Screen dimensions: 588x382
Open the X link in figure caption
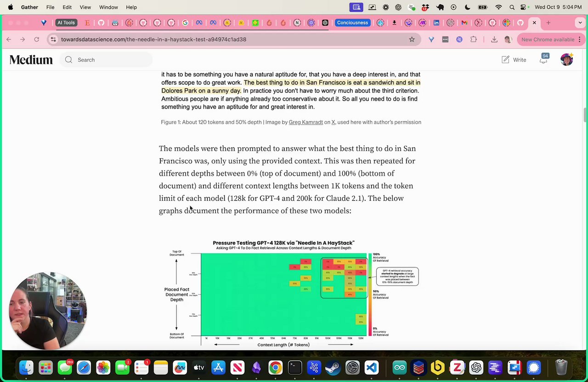[x=334, y=122]
